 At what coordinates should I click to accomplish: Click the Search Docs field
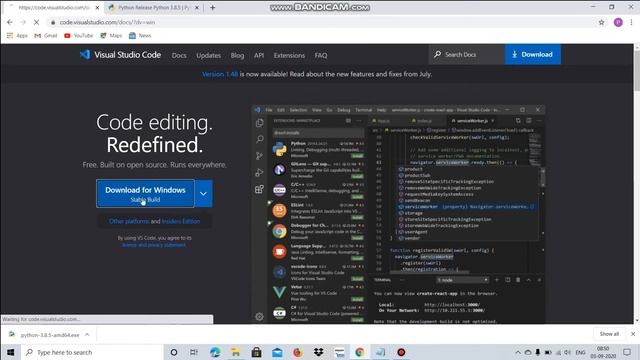coord(467,54)
